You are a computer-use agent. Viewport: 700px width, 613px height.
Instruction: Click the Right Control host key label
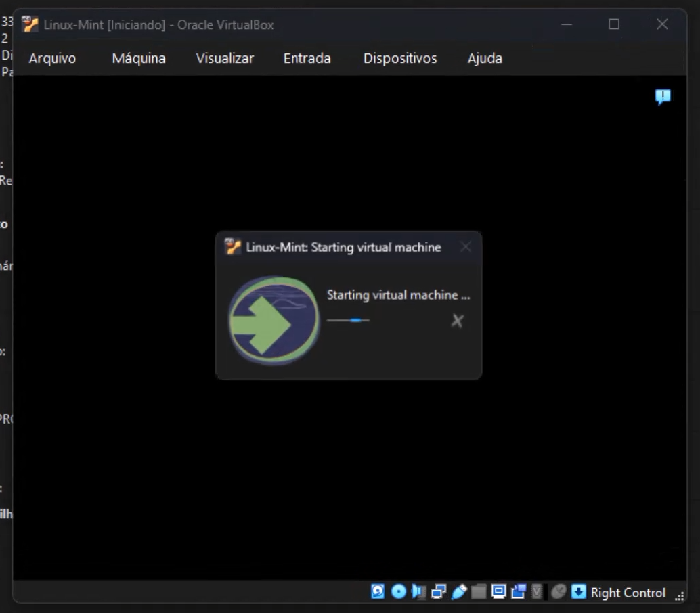point(628,593)
